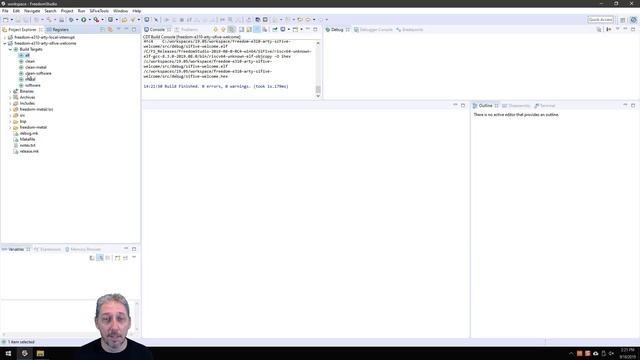Select the 'clean-software' build target
Screen dimensions: 640x360
pos(38,73)
